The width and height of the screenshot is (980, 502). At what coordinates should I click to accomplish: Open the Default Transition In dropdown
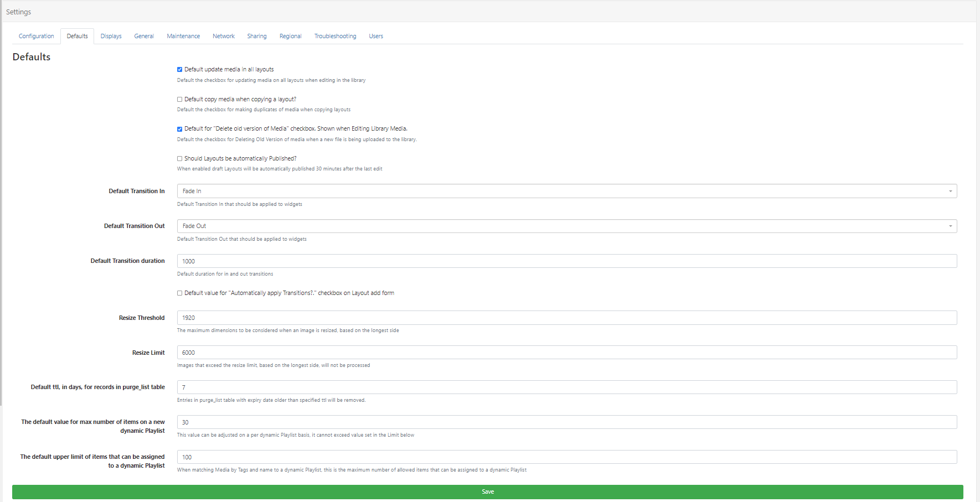point(566,191)
